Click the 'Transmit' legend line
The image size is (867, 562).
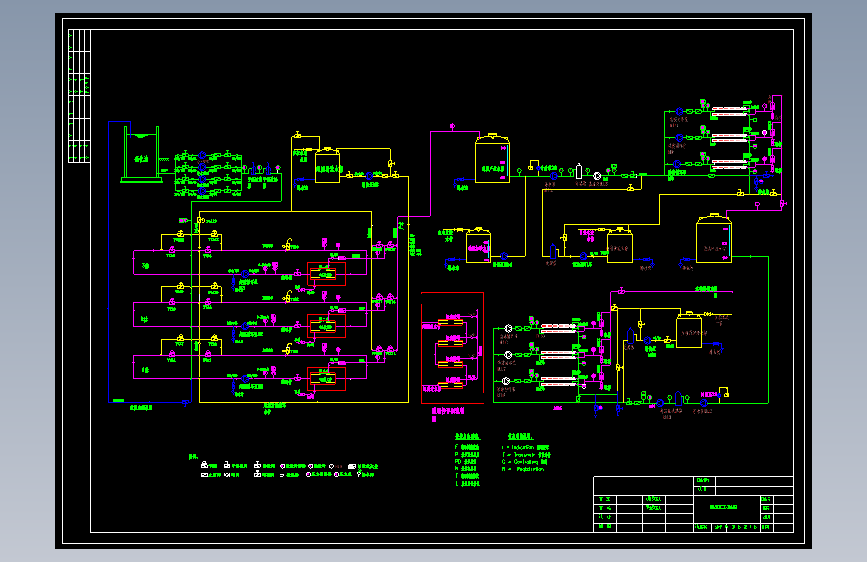[526, 454]
